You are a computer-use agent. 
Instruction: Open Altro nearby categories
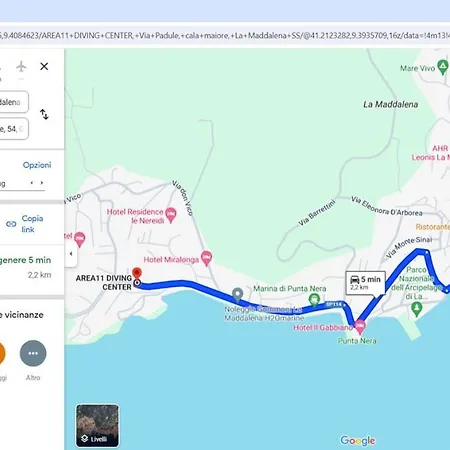[x=33, y=353]
